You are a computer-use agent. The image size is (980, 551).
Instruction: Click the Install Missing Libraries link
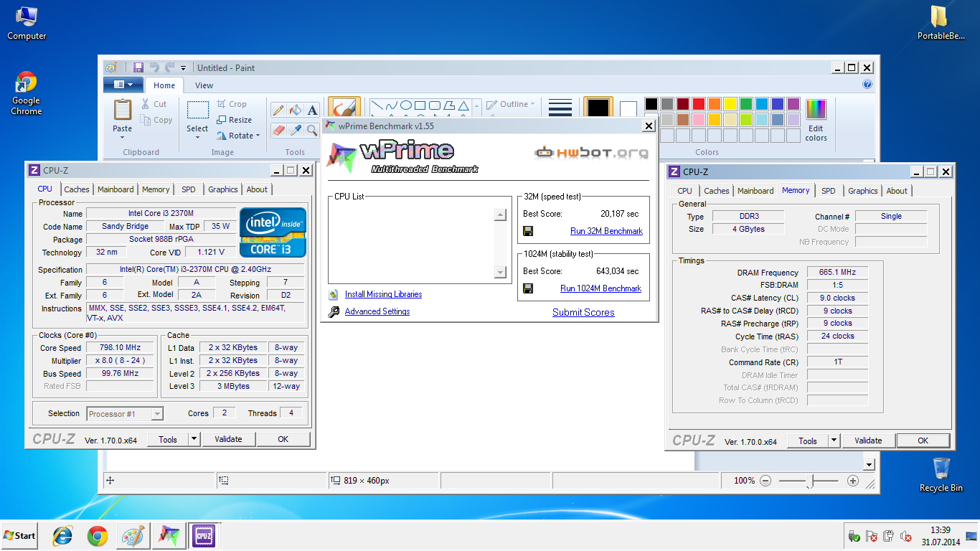383,294
